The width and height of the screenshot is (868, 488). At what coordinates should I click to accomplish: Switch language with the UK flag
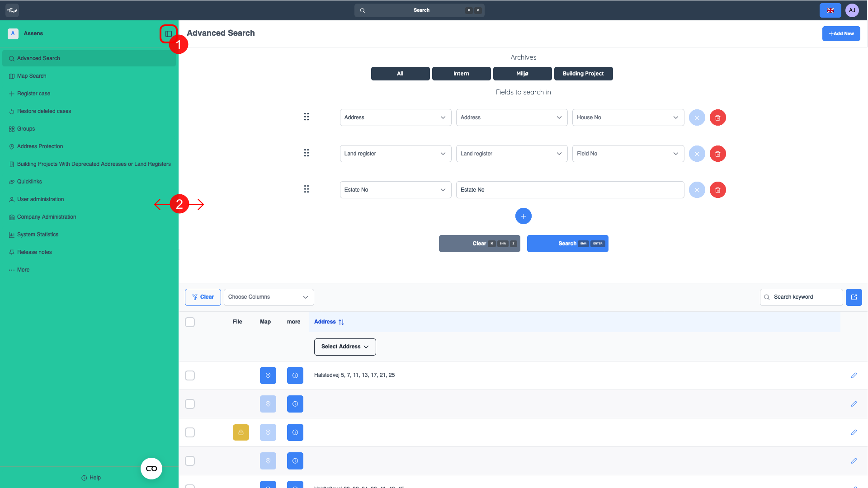(x=830, y=10)
